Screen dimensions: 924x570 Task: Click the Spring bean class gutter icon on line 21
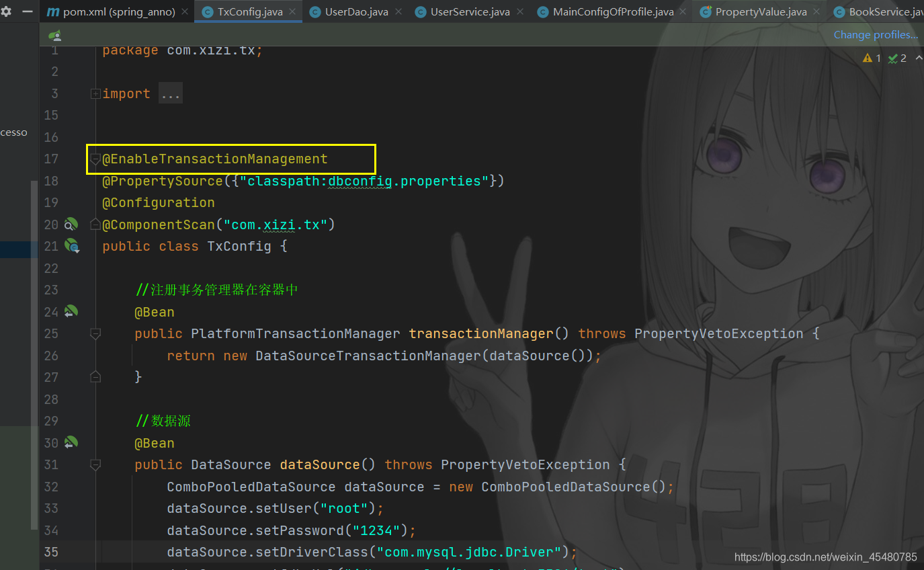(x=71, y=246)
